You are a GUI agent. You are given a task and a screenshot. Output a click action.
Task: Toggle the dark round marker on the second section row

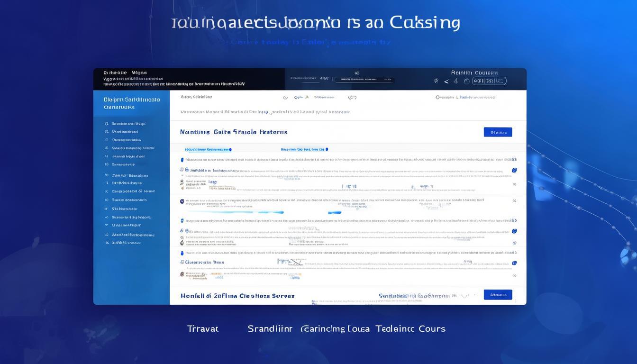[x=182, y=201]
